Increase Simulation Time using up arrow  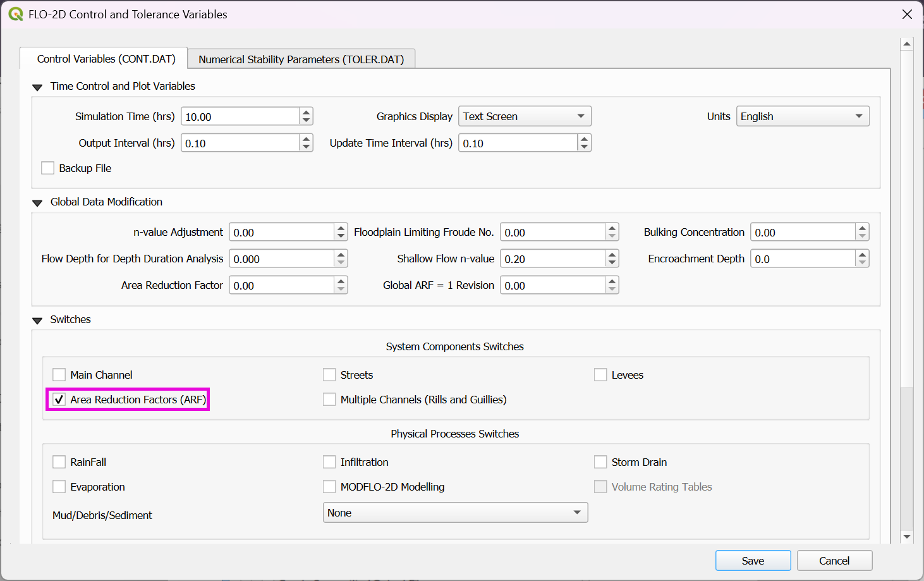tap(307, 113)
